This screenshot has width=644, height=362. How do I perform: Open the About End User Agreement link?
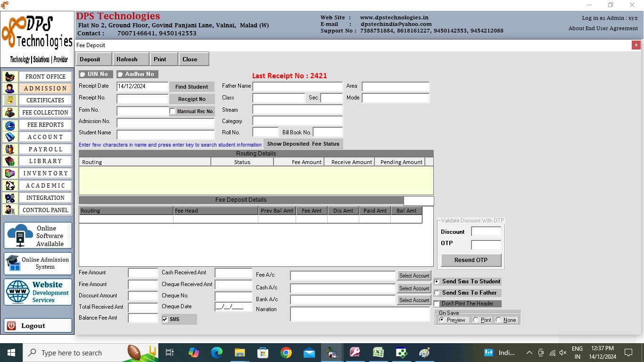tap(603, 28)
